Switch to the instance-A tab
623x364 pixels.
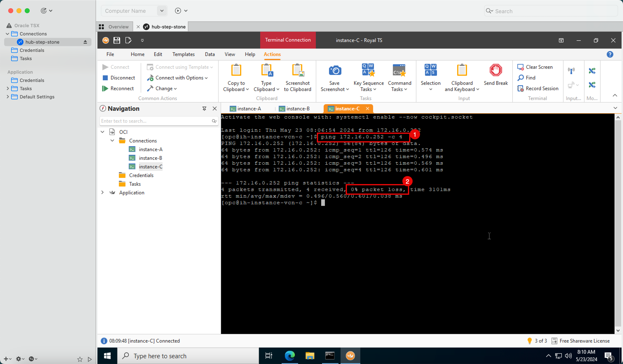pyautogui.click(x=247, y=108)
